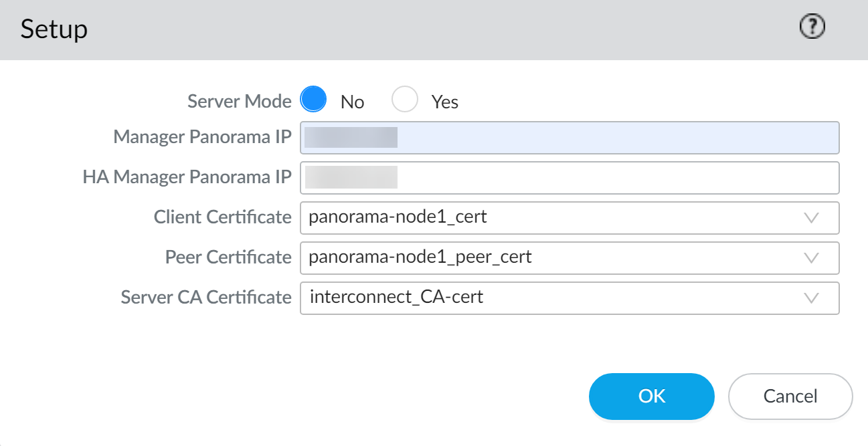
Task: Expand the Server CA Certificate dropdown arrow
Action: click(811, 298)
